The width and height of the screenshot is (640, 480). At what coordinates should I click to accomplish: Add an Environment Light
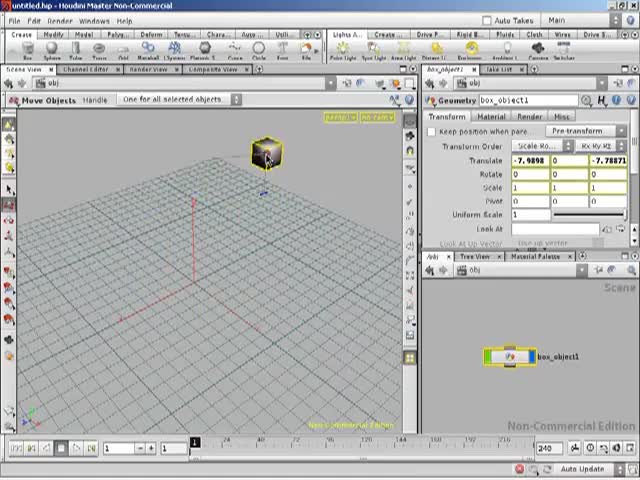(x=471, y=51)
